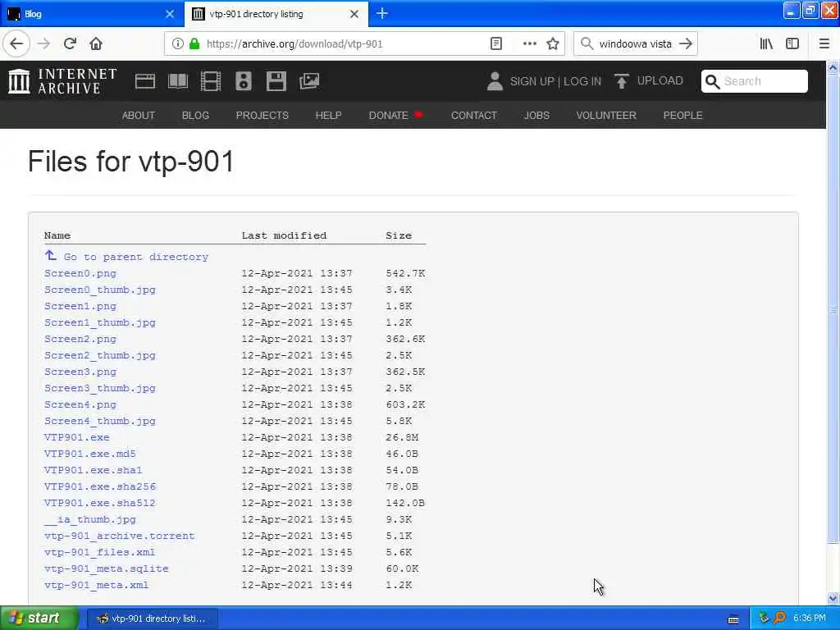Open the Firefox hamburger menu
The image size is (840, 630).
(824, 44)
